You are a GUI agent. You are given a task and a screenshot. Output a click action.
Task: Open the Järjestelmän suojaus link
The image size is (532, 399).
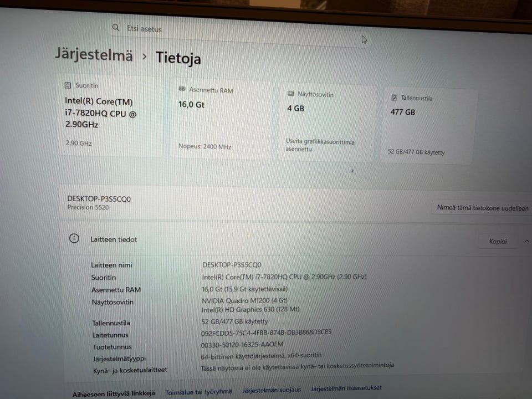[x=272, y=390]
